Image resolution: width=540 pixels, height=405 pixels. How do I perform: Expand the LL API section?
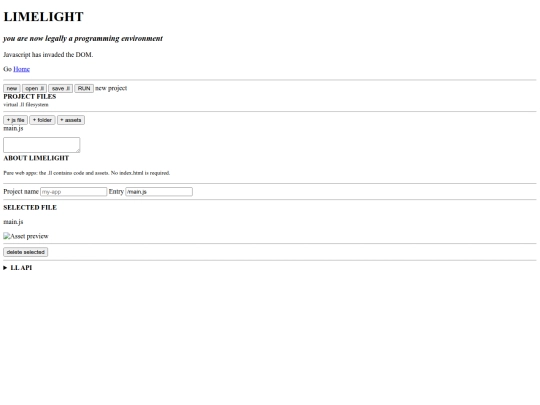18,268
